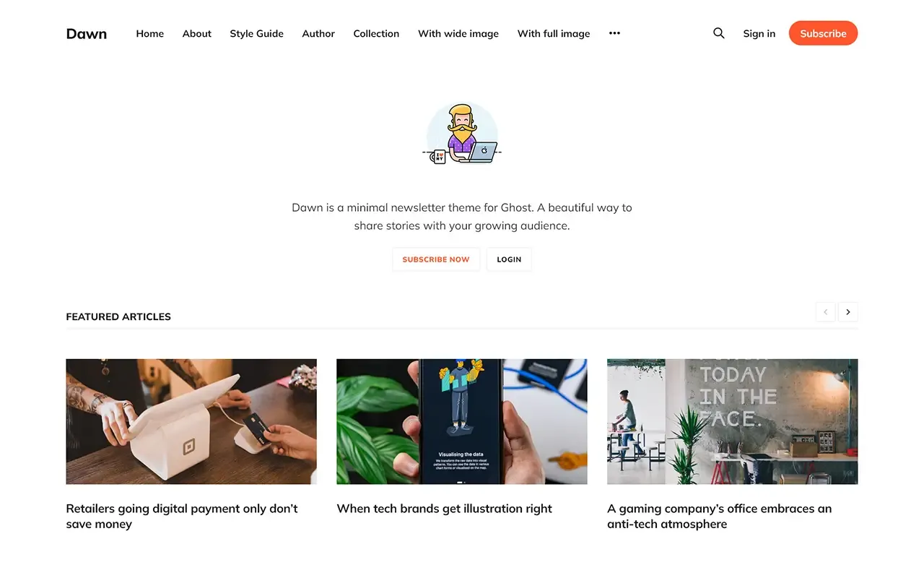
Task: Open the About page link
Action: 197,33
